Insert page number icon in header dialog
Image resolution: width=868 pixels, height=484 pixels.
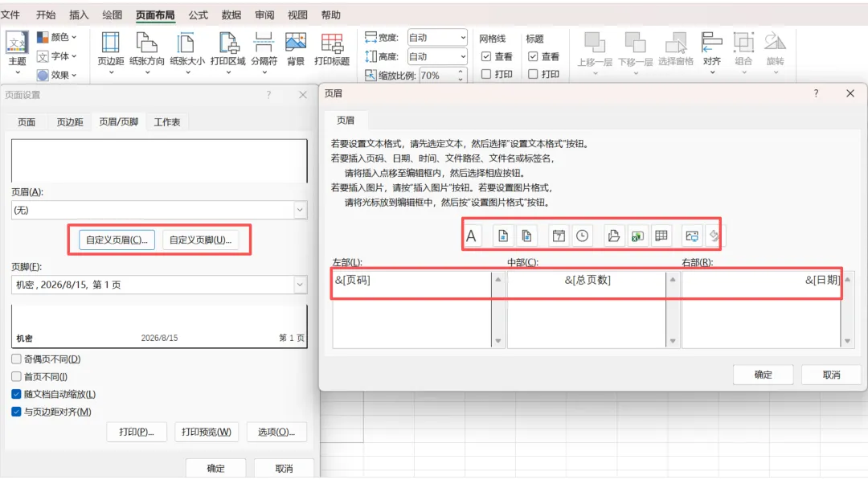[x=502, y=236]
